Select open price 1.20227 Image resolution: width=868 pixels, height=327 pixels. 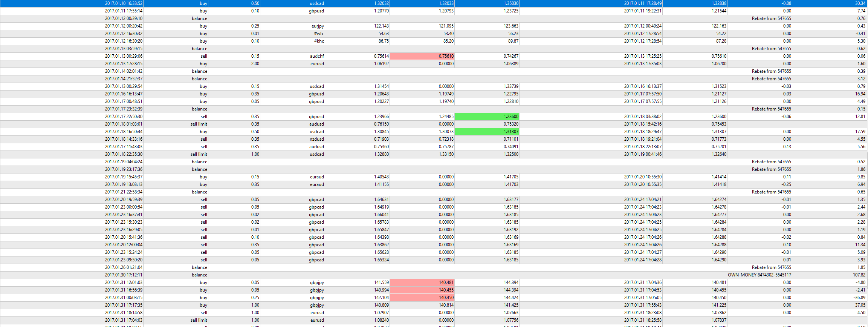tap(381, 101)
